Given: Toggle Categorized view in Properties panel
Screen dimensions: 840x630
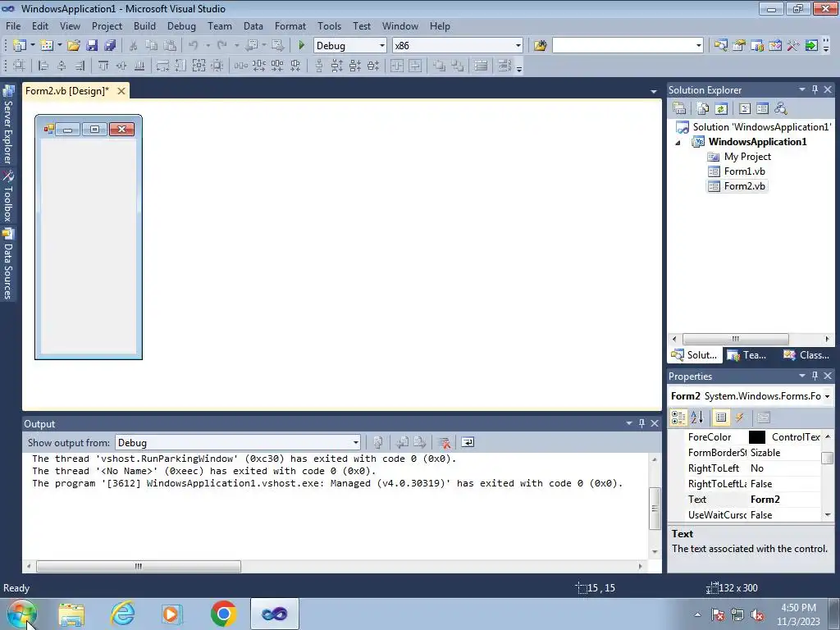Looking at the screenshot, I should pyautogui.click(x=678, y=418).
